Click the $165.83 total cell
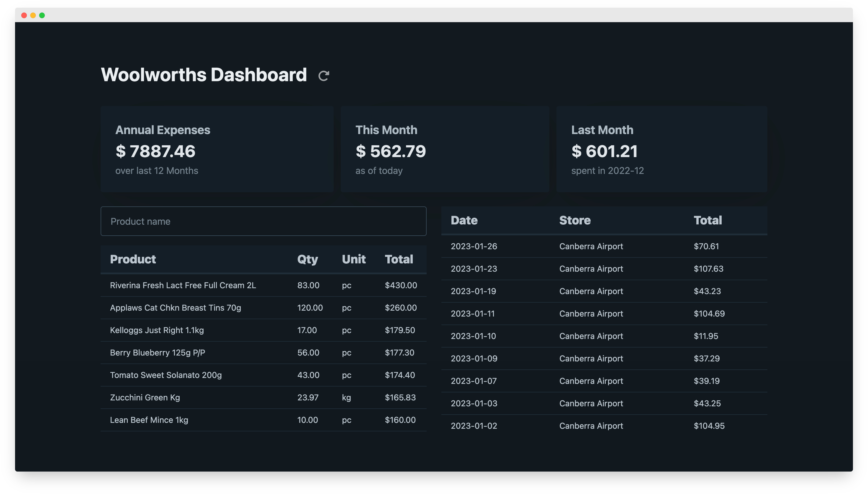This screenshot has height=494, width=868. [x=400, y=397]
